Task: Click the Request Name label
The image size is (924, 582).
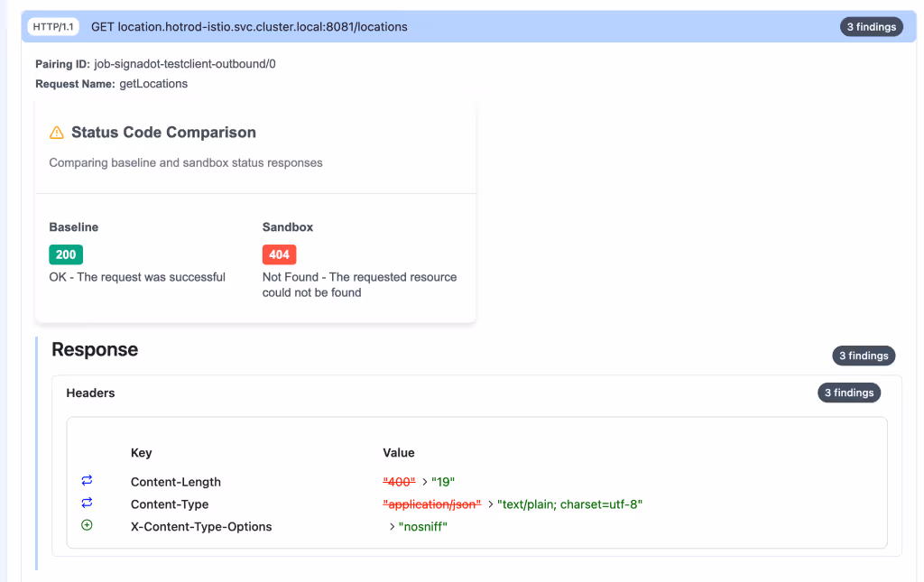Action: [75, 84]
